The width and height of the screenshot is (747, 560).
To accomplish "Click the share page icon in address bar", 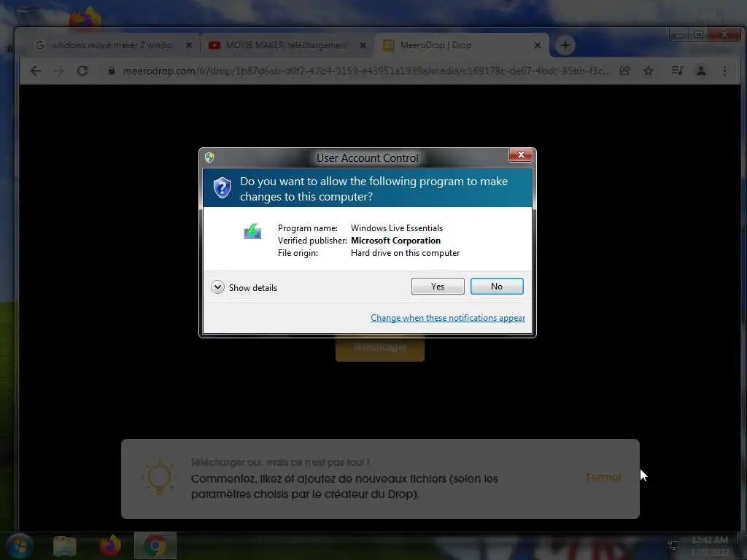I will 624,71.
